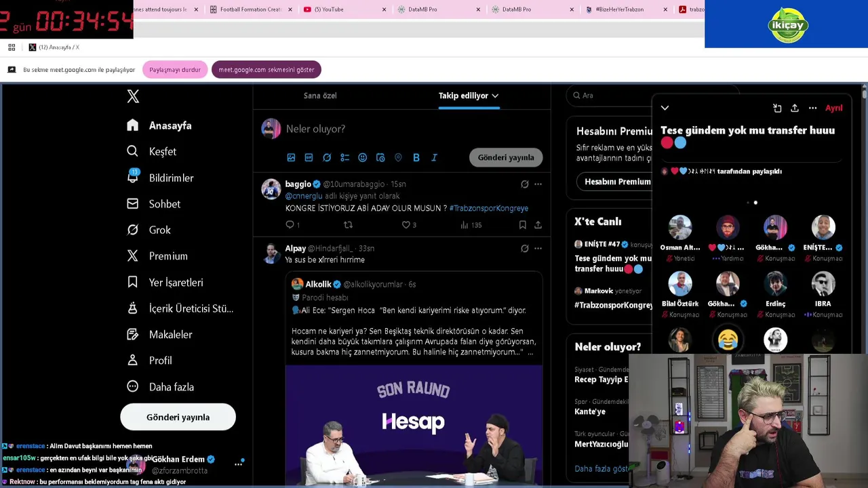Open @cnnerglu mention link
The height and width of the screenshot is (488, 868).
[x=304, y=196]
